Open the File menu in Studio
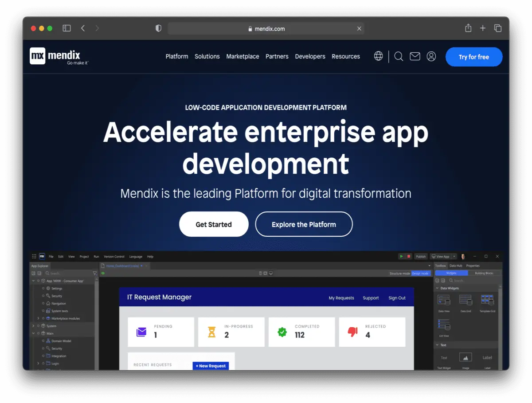Screen dimensions: 532x403 pyautogui.click(x=51, y=257)
